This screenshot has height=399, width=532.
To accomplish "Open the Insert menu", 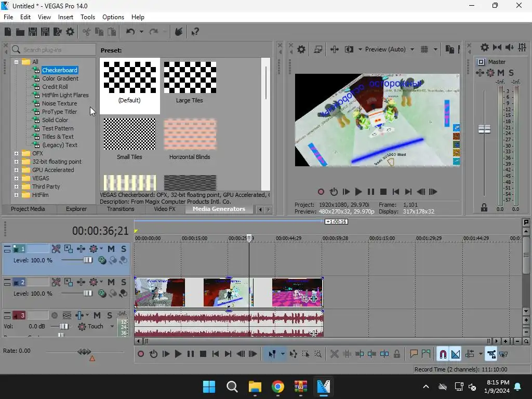I will (x=65, y=17).
